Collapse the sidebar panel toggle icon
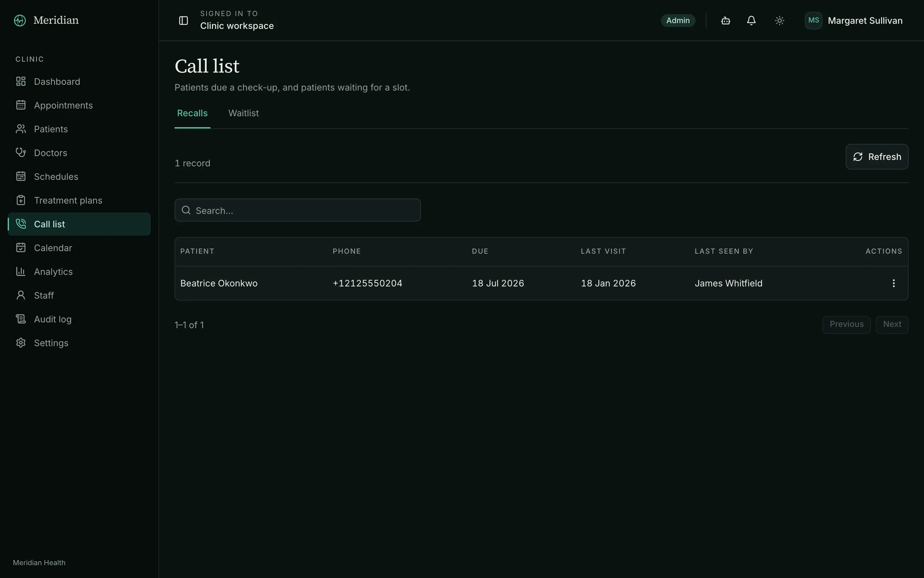924x578 pixels. [183, 20]
